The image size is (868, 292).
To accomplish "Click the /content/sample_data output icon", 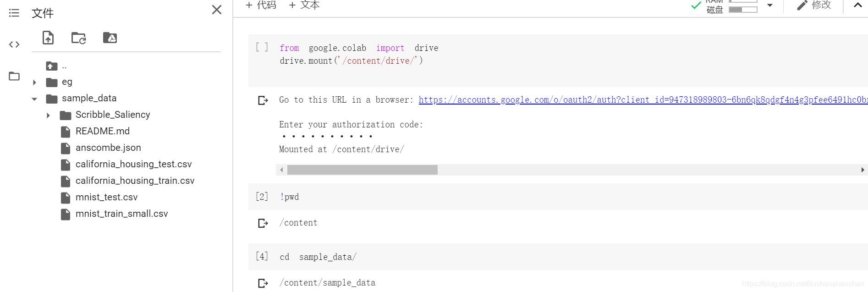I will tap(263, 283).
